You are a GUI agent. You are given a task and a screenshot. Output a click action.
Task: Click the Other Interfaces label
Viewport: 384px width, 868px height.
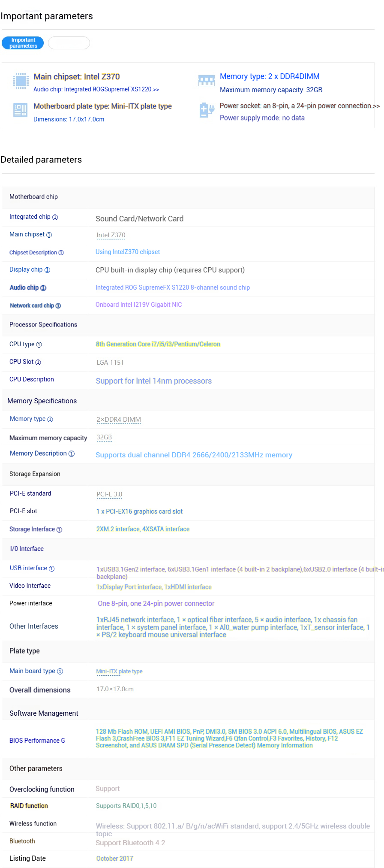[x=34, y=626]
